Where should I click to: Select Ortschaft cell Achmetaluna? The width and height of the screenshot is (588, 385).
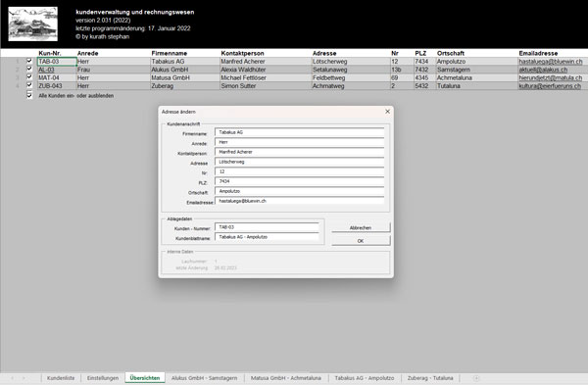click(477, 78)
